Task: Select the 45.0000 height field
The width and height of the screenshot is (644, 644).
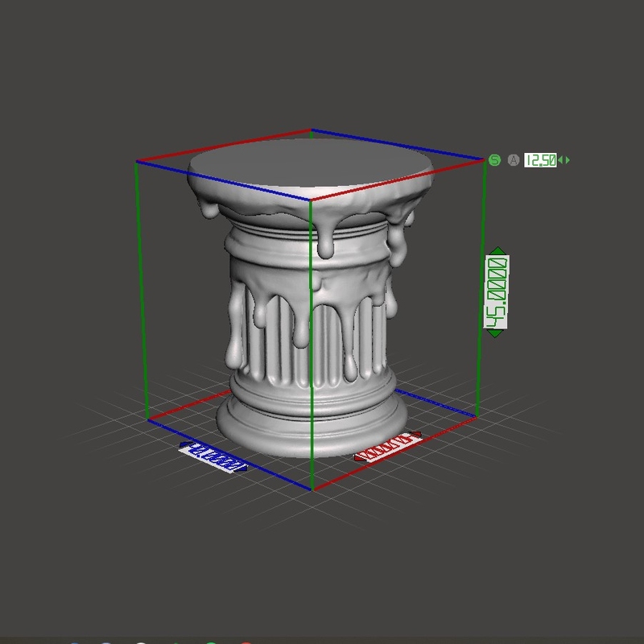Action: (x=497, y=291)
